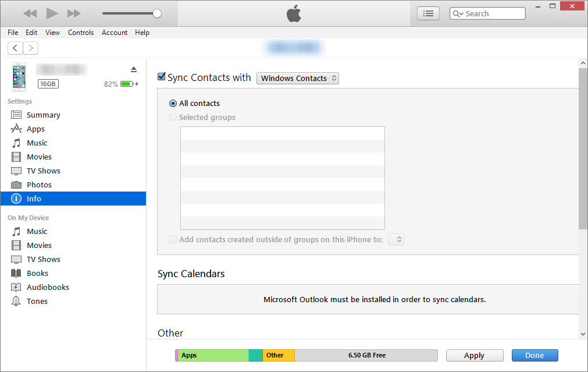This screenshot has width=588, height=372.
Task: Open the View menu
Action: click(52, 33)
